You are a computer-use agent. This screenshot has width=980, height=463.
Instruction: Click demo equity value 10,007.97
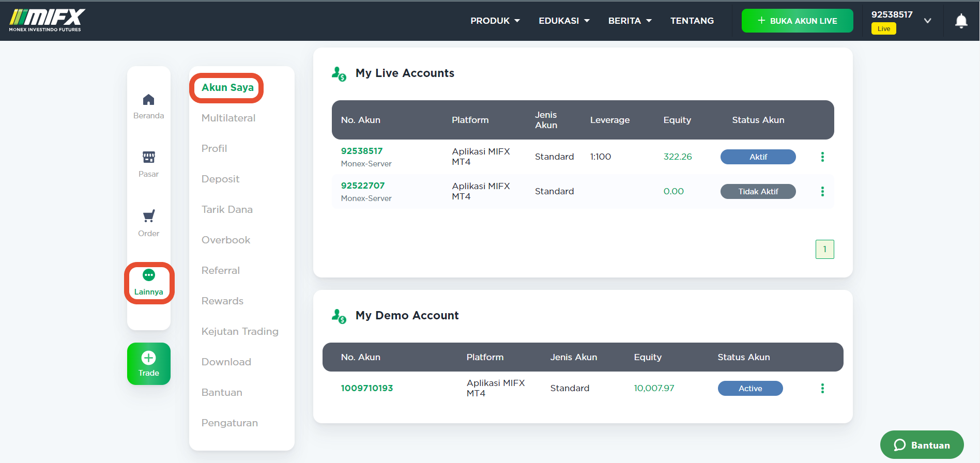654,388
